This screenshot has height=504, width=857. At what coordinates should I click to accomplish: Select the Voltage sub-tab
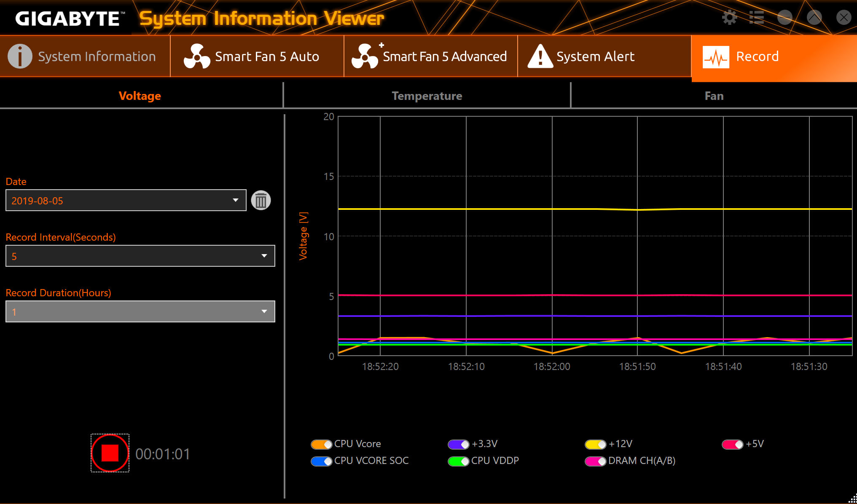[140, 96]
